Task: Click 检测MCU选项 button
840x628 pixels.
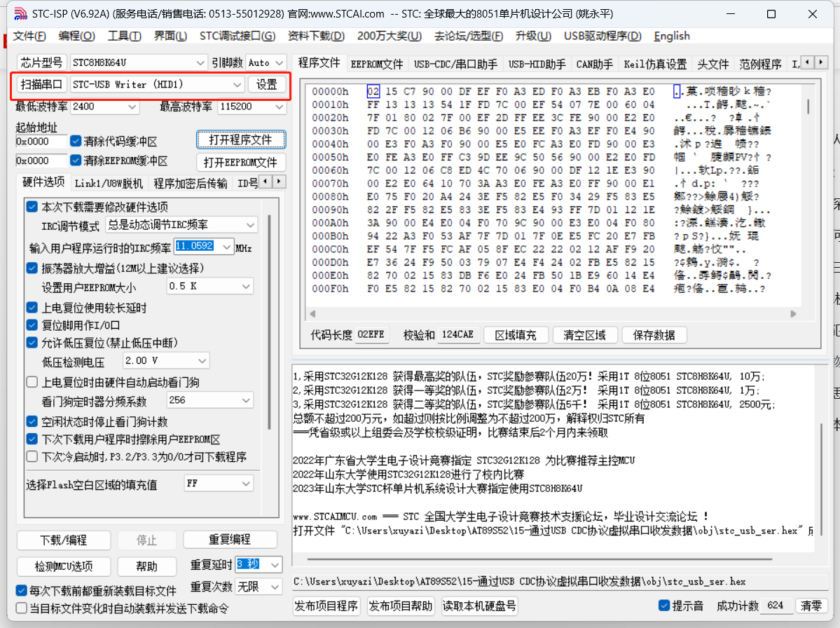Action: [x=64, y=566]
